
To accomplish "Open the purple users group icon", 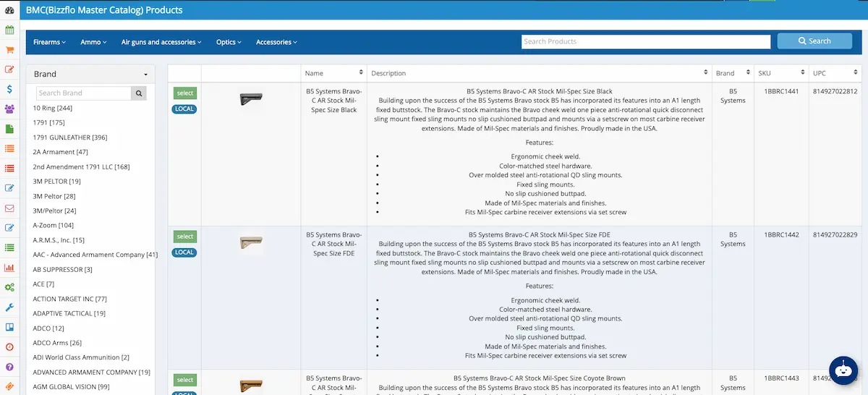I will [9, 109].
